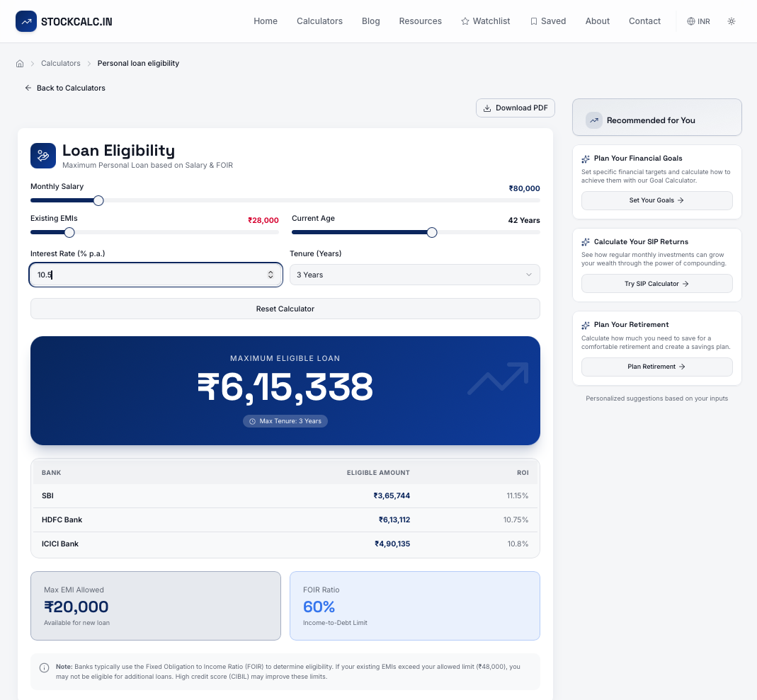Open the Resources menu item
The image size is (757, 700).
[x=420, y=21]
